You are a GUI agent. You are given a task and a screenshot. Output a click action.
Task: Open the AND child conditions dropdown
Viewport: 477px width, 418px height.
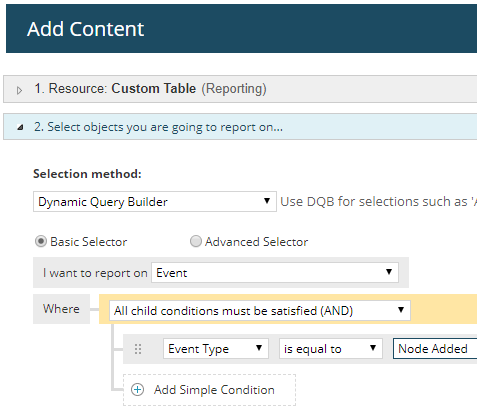[260, 310]
